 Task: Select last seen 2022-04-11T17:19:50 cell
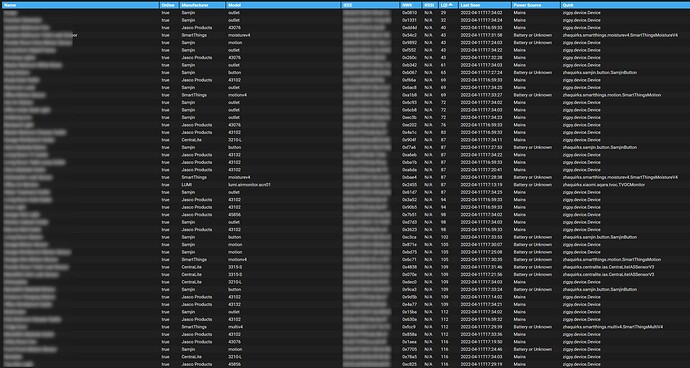click(x=481, y=342)
